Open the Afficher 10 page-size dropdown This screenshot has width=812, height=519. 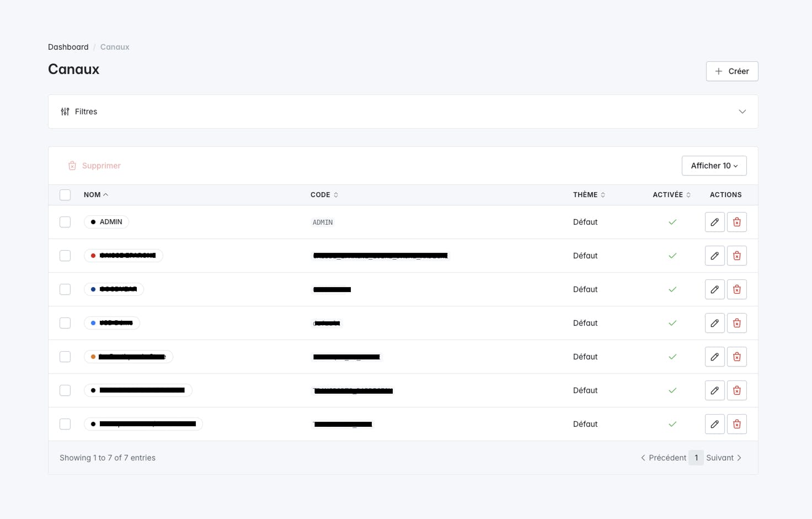click(714, 166)
